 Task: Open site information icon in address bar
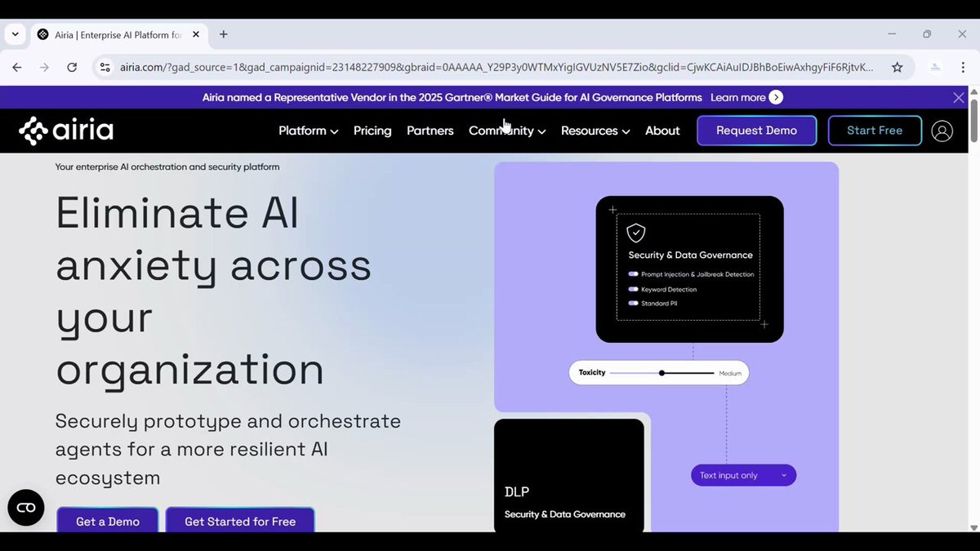click(105, 68)
